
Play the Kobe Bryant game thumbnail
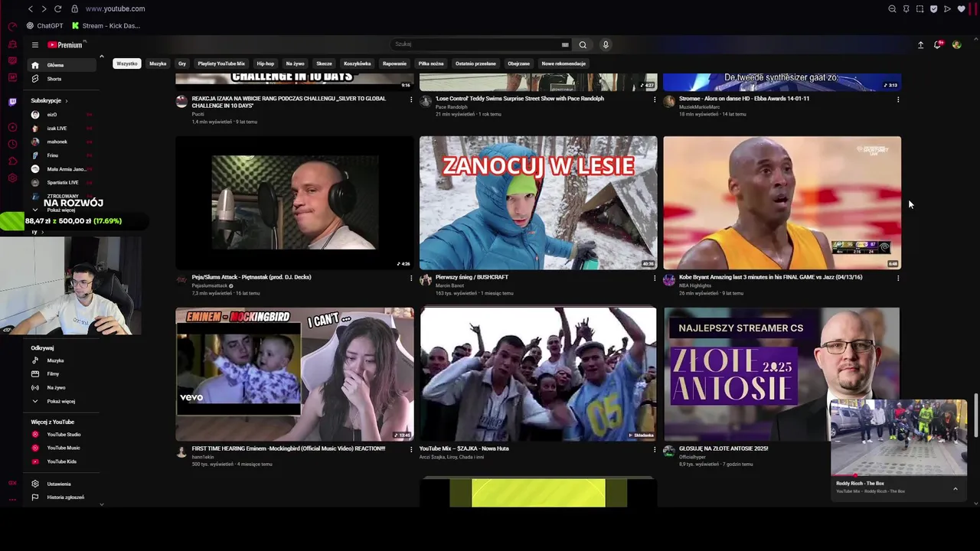[782, 203]
